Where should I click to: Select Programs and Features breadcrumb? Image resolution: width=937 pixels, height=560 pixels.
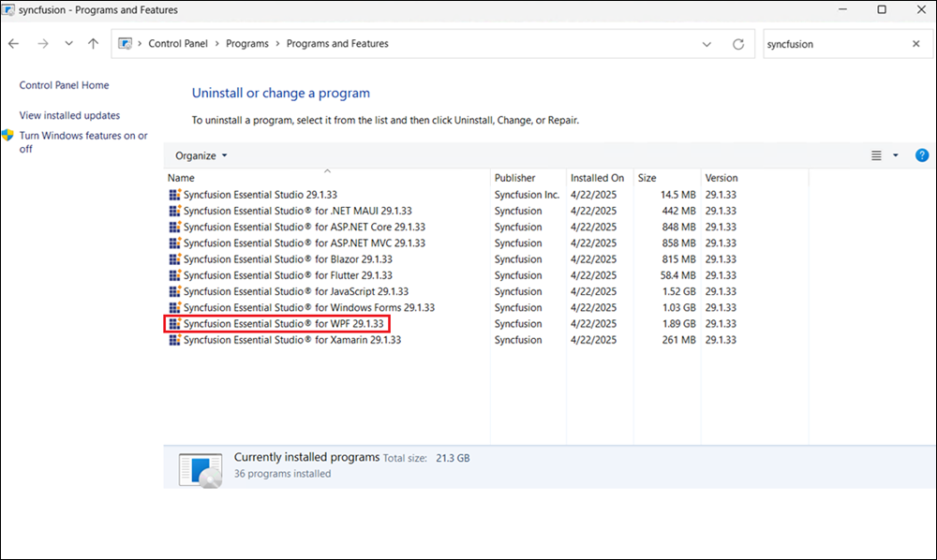point(337,44)
